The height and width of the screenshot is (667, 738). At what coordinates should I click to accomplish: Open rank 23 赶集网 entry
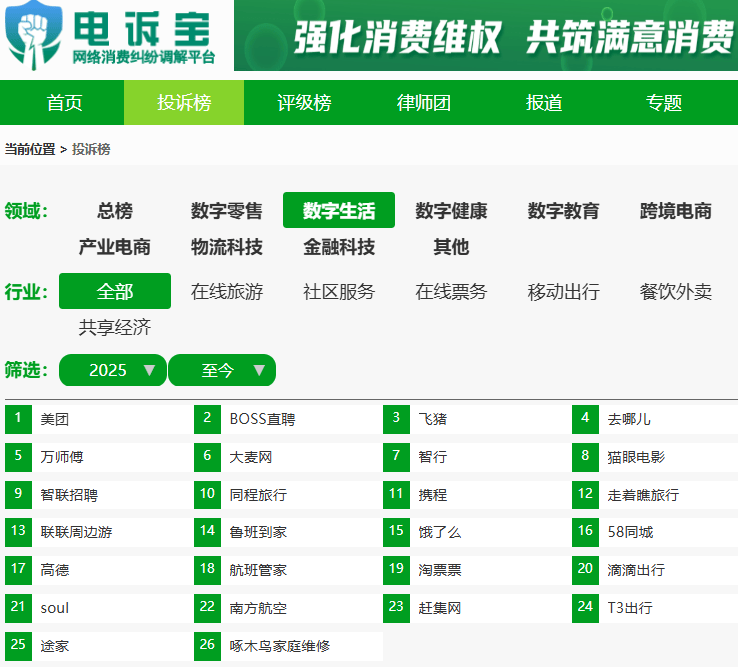(x=478, y=608)
